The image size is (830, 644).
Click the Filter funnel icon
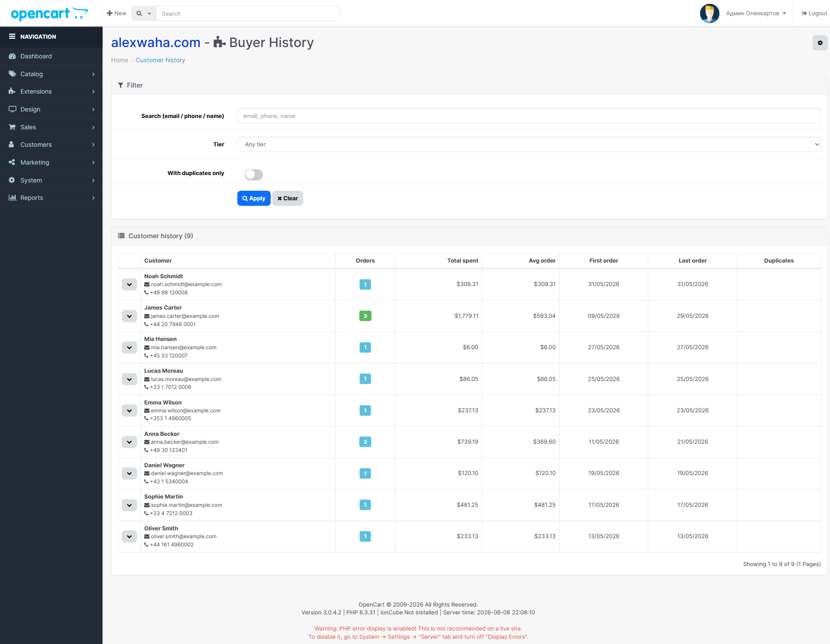pyautogui.click(x=121, y=85)
